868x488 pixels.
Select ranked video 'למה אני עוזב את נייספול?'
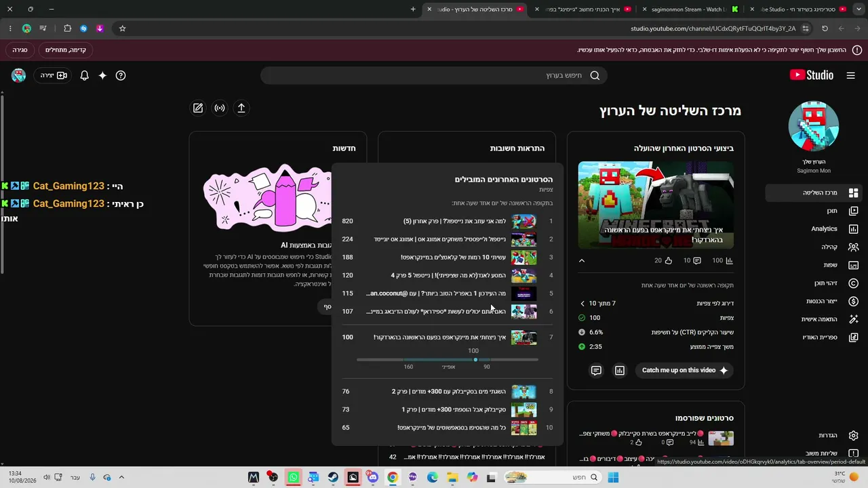pyautogui.click(x=449, y=221)
